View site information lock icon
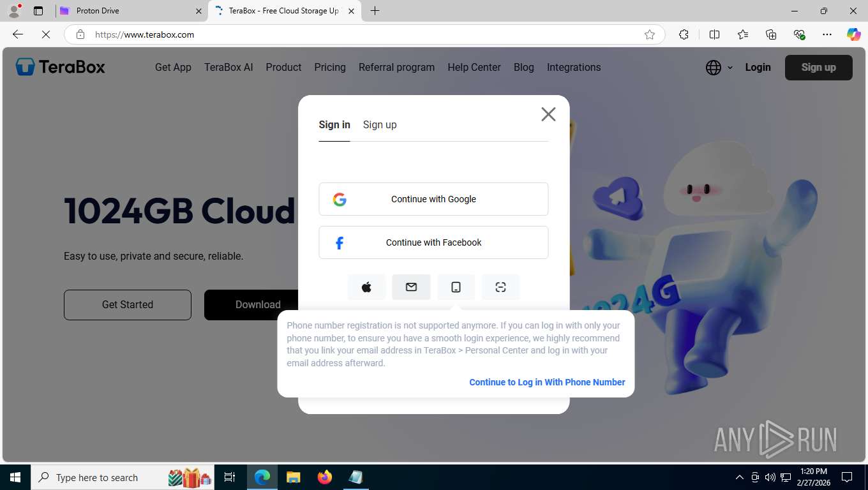This screenshot has width=868, height=490. click(x=80, y=34)
